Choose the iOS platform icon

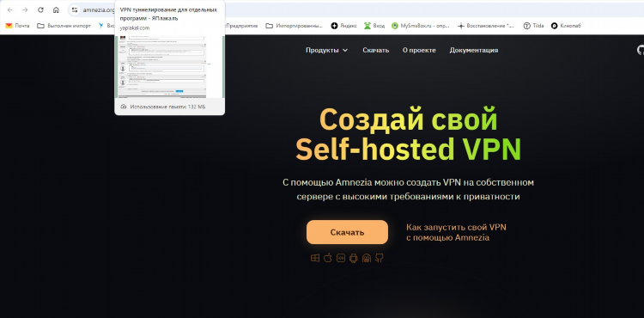click(341, 258)
